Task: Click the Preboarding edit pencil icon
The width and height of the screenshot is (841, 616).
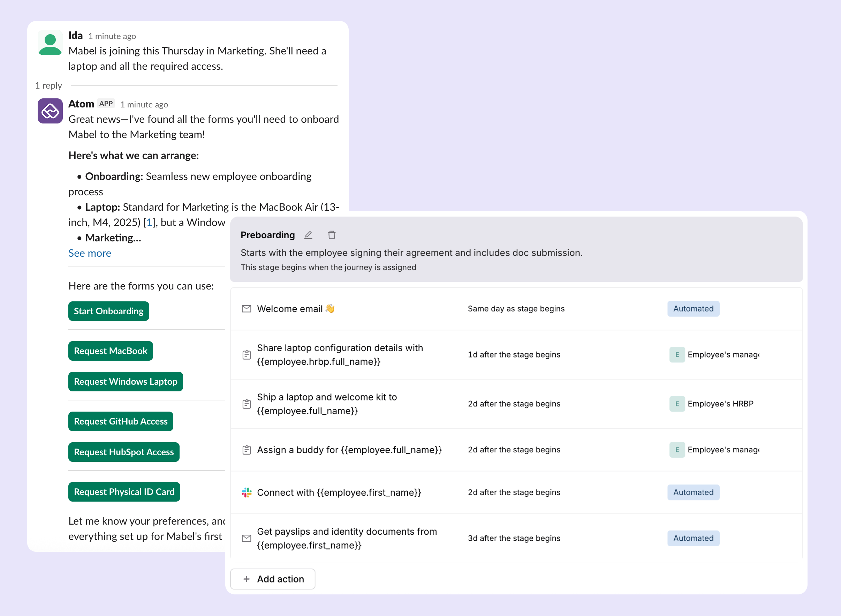Action: tap(308, 235)
